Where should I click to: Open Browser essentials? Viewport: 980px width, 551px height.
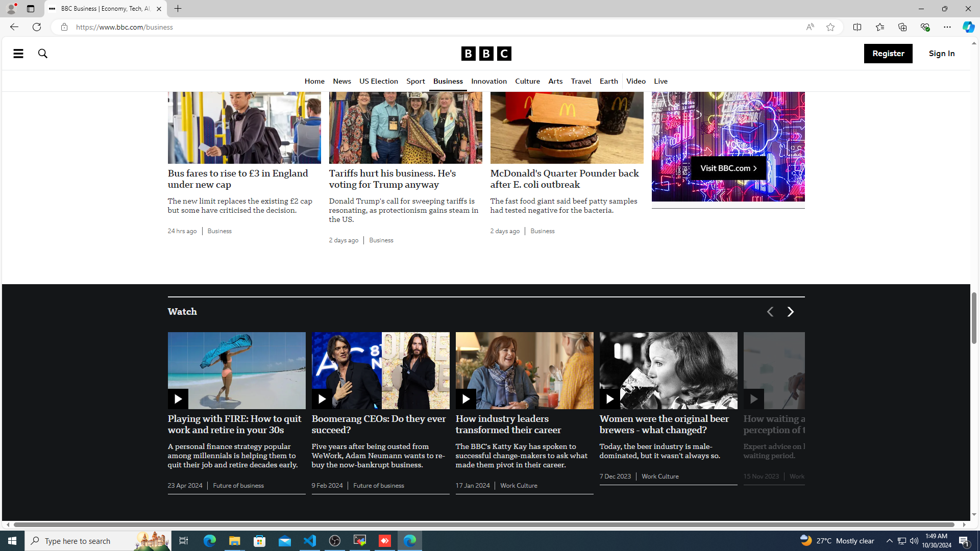(924, 27)
